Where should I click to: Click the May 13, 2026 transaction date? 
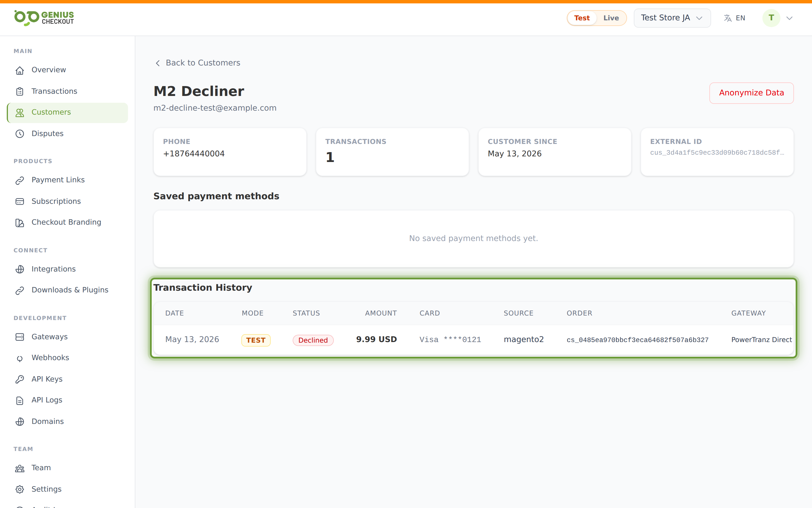(x=192, y=339)
